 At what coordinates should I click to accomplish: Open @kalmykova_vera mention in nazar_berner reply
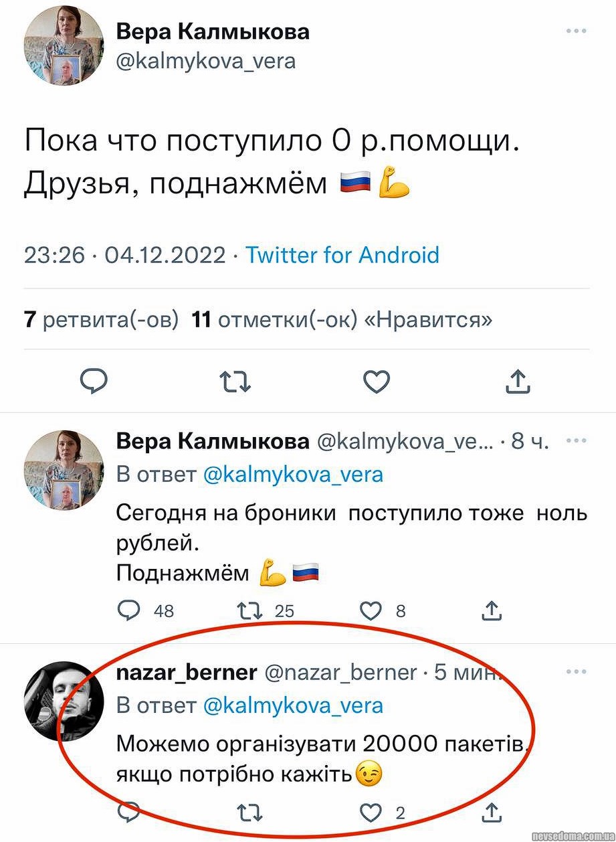[x=292, y=705]
